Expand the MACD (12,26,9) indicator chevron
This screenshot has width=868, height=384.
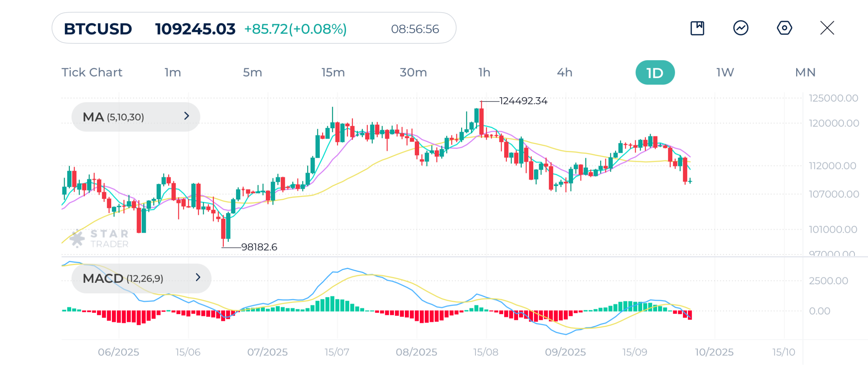pyautogui.click(x=198, y=277)
